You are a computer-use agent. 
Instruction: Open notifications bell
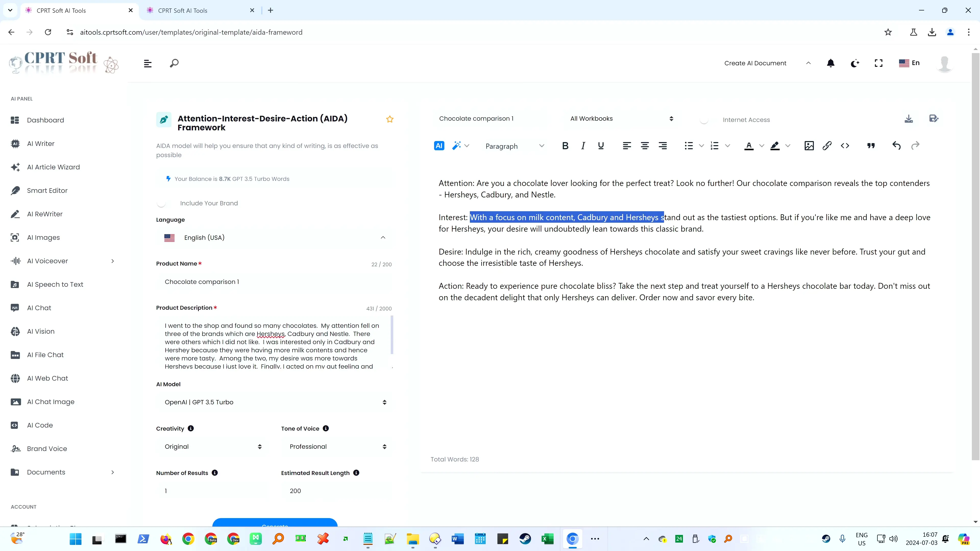[x=830, y=63]
